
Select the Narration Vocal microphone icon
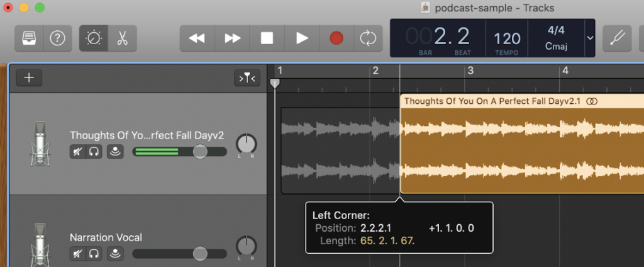tap(40, 245)
